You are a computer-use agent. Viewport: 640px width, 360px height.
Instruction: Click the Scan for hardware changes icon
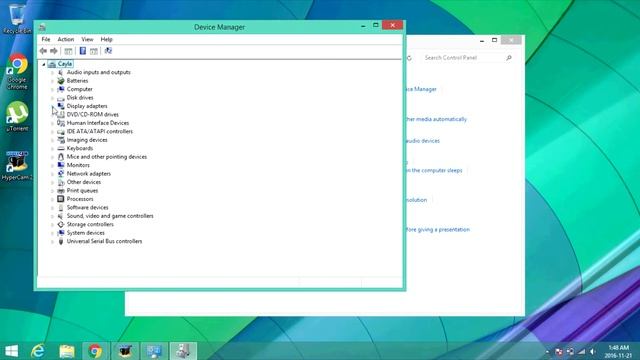tap(108, 51)
